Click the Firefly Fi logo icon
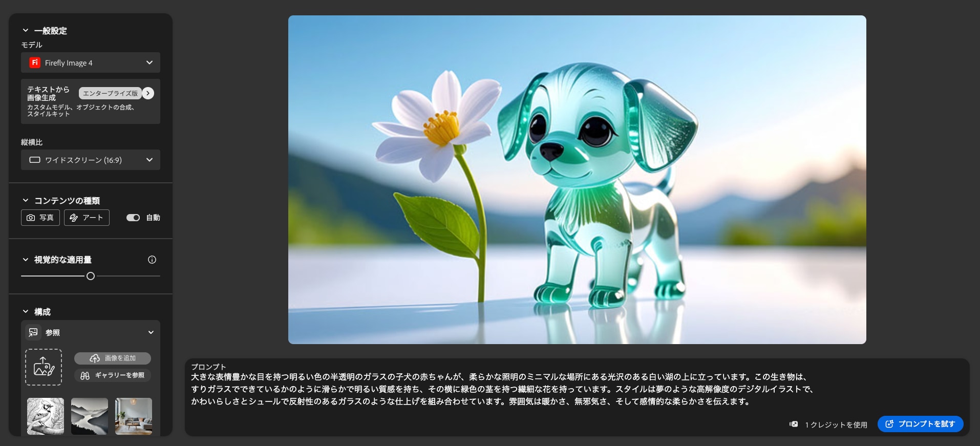Image resolution: width=980 pixels, height=446 pixels. point(35,62)
